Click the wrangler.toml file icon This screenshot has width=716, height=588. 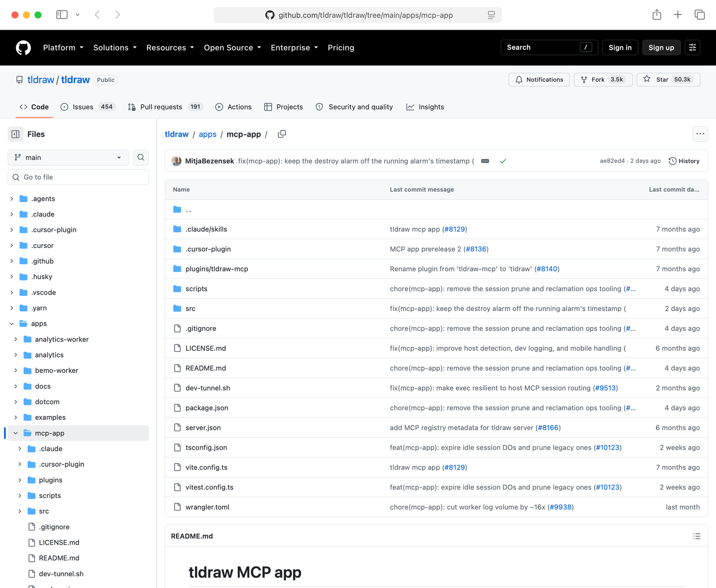click(x=177, y=507)
